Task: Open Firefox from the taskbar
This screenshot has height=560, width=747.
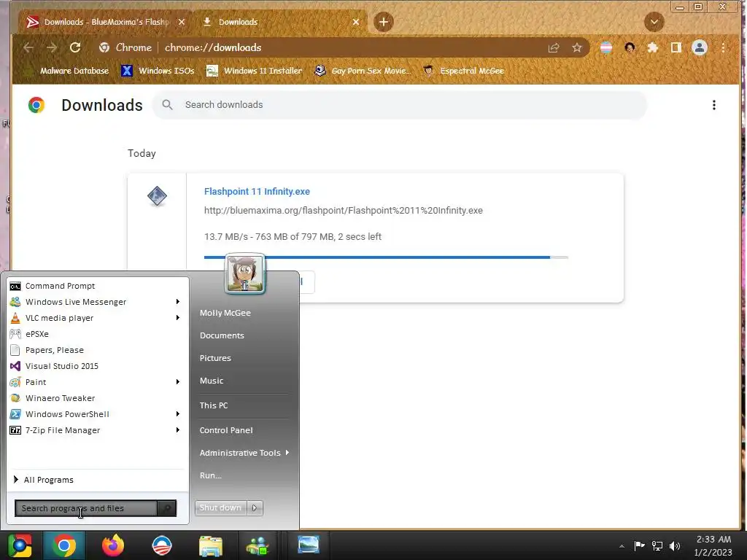Action: coord(113,545)
